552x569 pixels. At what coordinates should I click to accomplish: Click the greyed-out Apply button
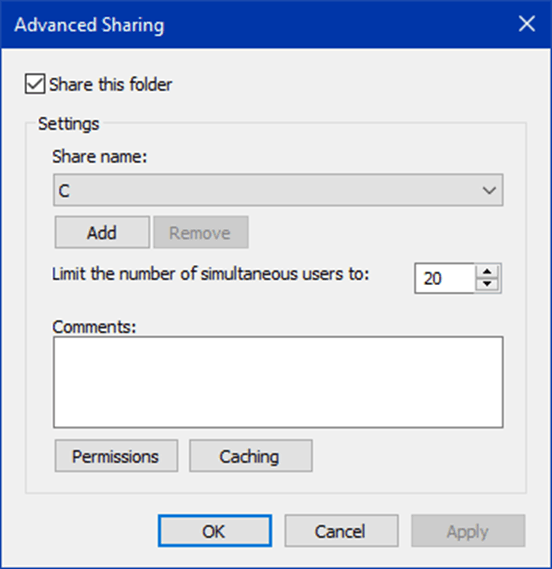point(468,531)
